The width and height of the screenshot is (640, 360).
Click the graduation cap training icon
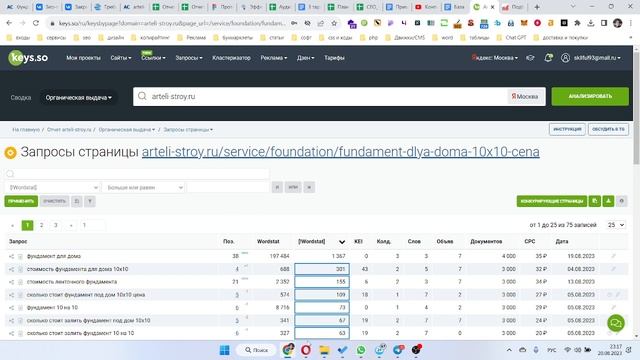pos(530,58)
